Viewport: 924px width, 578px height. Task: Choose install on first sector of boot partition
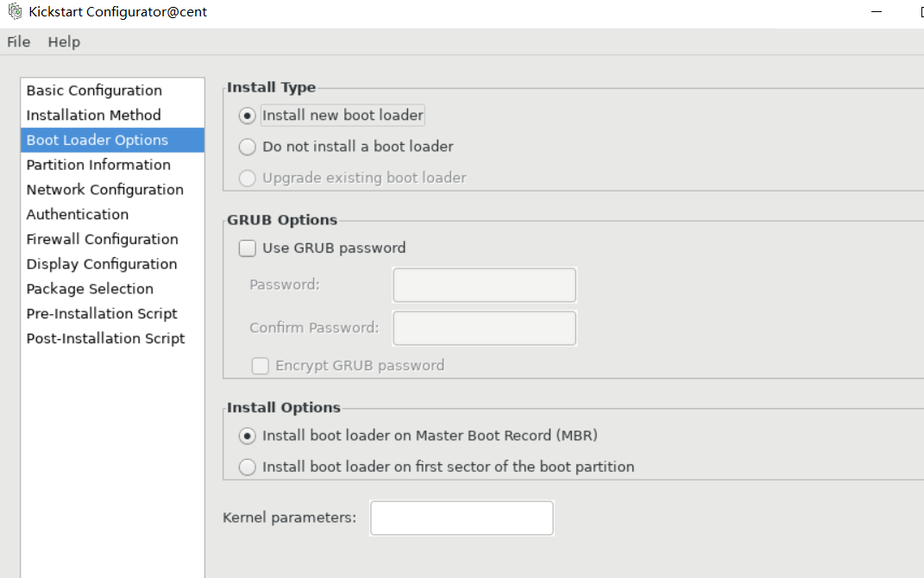pos(247,468)
